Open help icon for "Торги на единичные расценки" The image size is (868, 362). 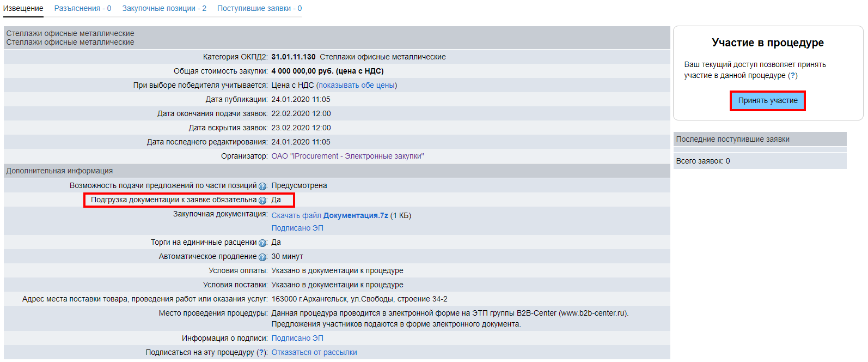[262, 243]
